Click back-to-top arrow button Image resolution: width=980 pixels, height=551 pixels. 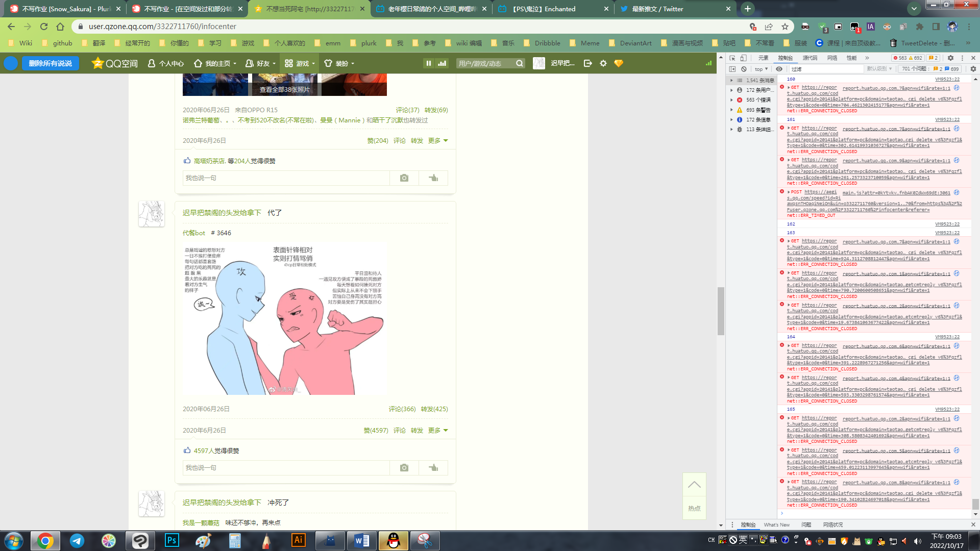point(694,485)
